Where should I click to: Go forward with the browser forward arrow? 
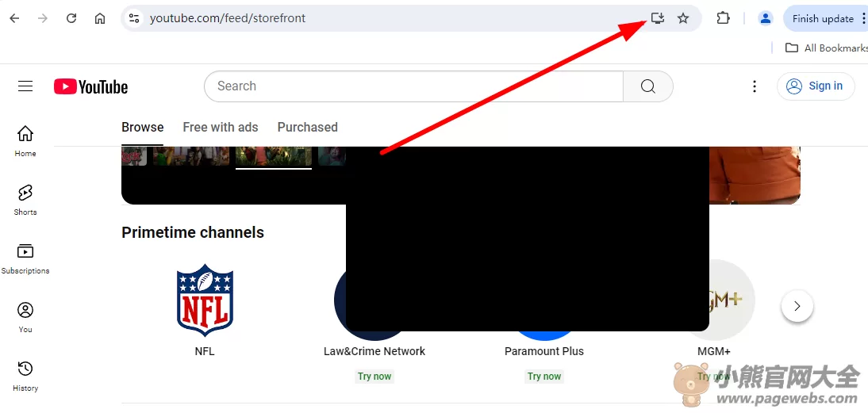point(43,18)
